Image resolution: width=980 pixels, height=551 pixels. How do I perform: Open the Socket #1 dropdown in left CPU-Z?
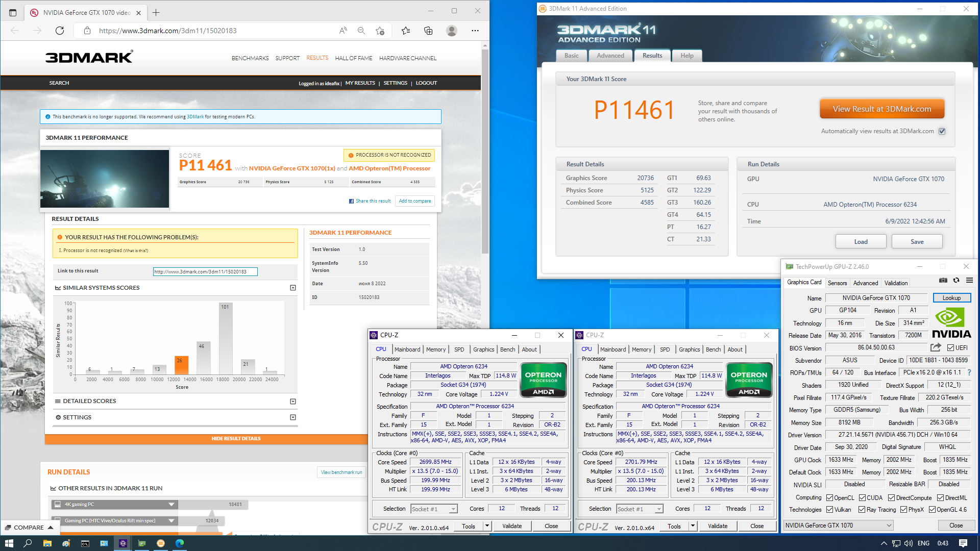(x=433, y=509)
